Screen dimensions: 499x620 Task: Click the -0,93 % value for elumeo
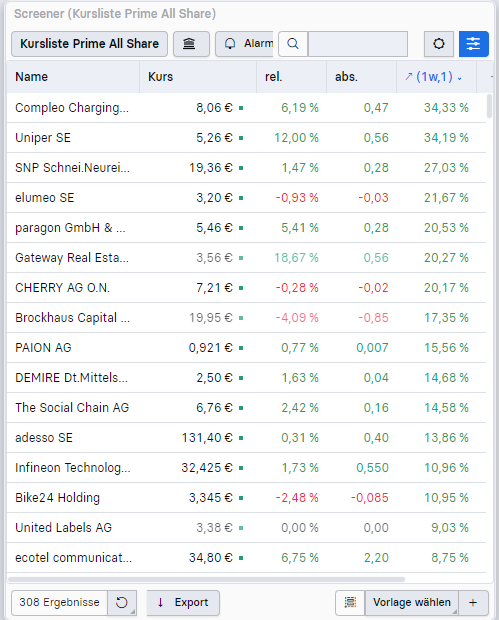click(297, 198)
